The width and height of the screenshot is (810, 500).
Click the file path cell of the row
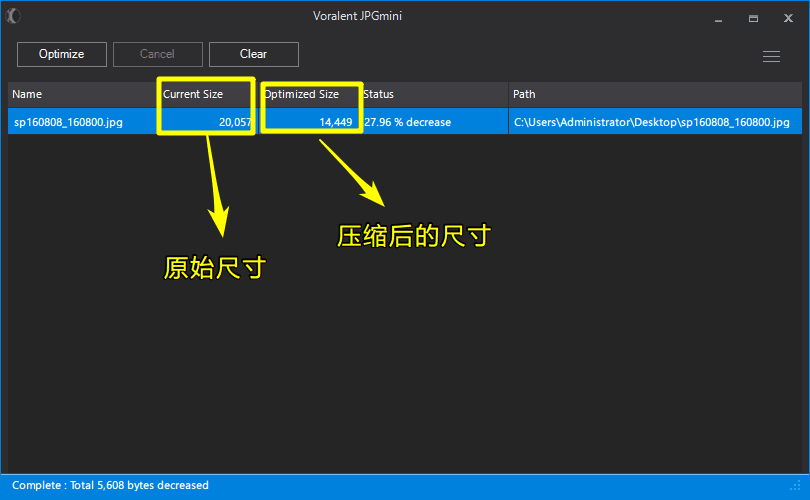pos(652,122)
